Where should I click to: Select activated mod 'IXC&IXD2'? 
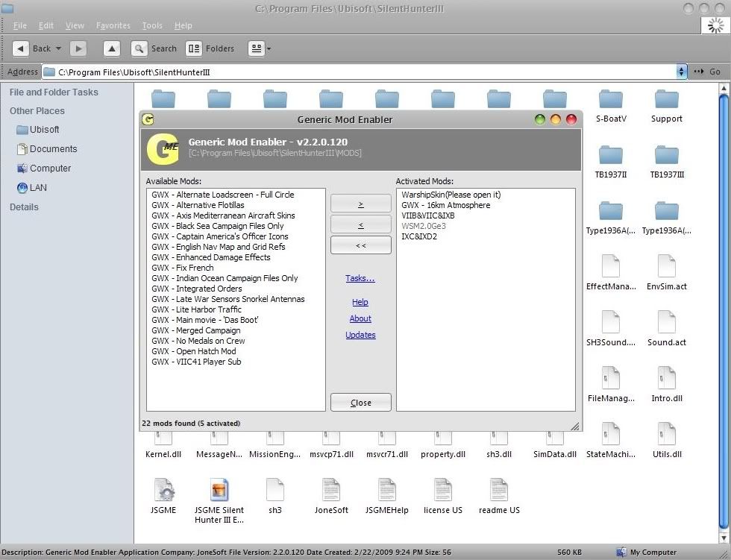tap(419, 236)
